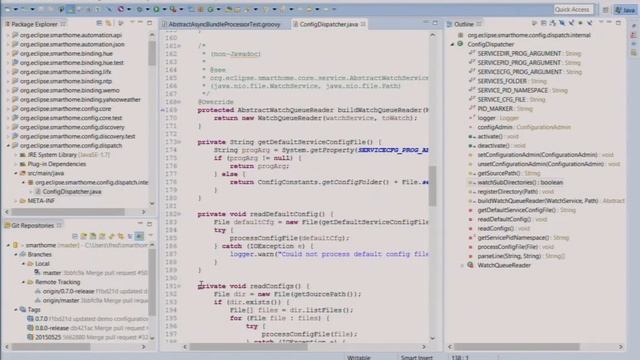Screen dimensions: 640x360
Task: Click into the Quick Access field
Action: [x=573, y=9]
